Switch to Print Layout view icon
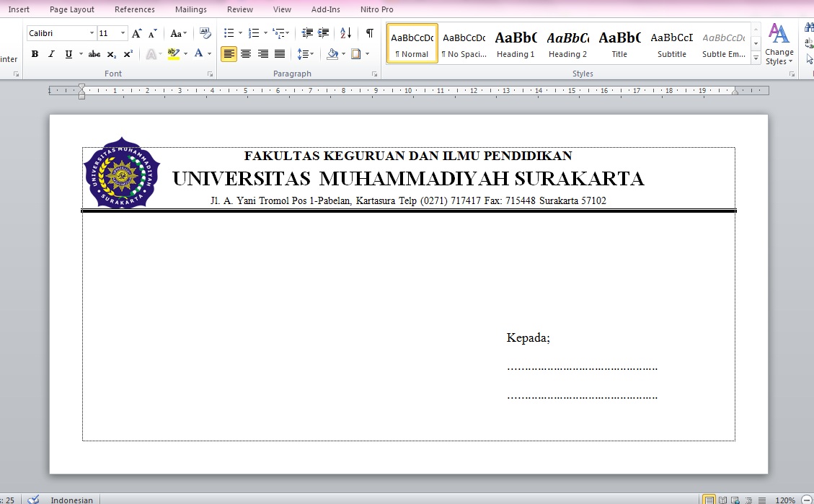 pos(709,500)
